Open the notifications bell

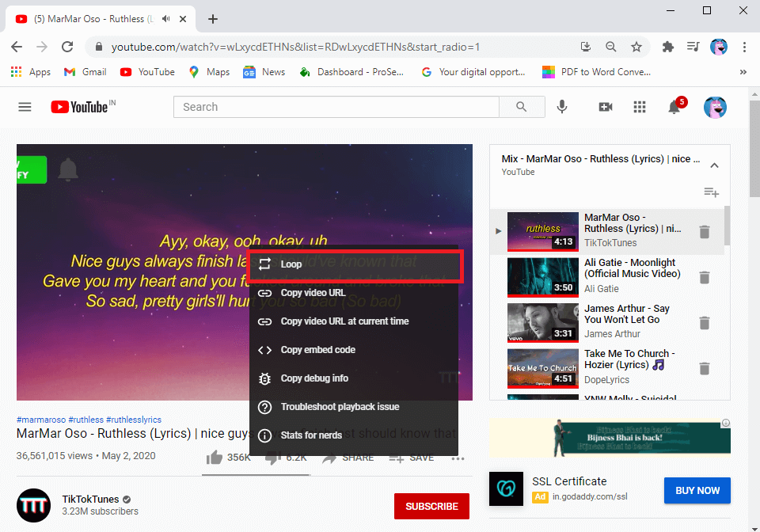[674, 107]
